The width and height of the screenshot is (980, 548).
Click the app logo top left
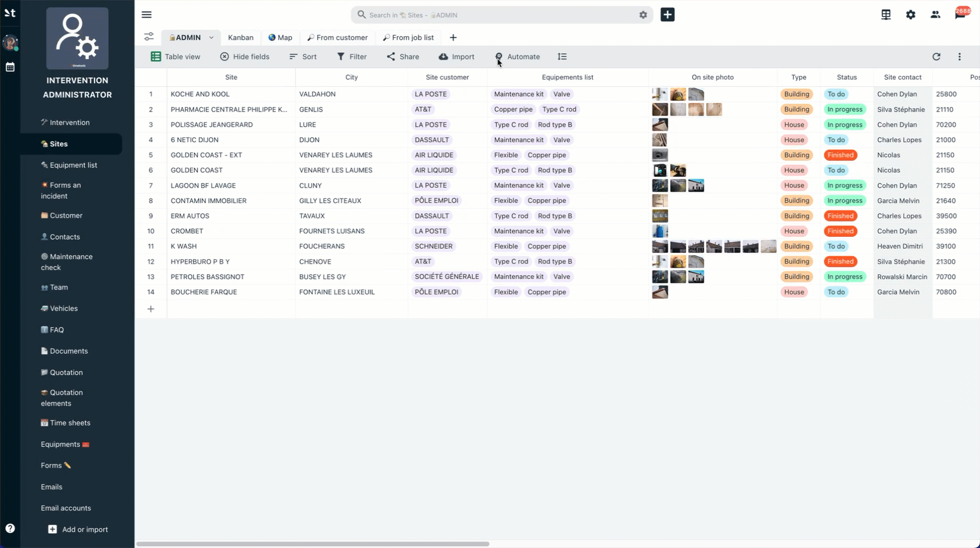point(10,13)
